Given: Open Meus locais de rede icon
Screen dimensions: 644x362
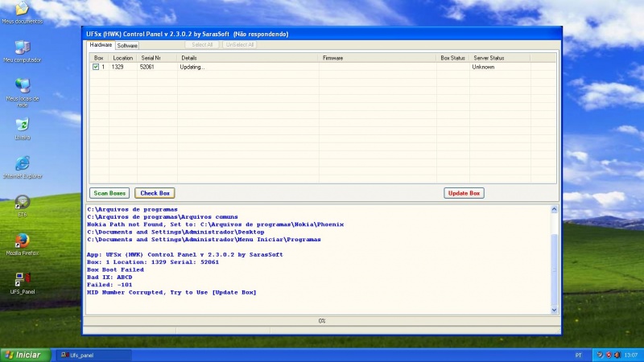Looking at the screenshot, I should pos(23,93).
